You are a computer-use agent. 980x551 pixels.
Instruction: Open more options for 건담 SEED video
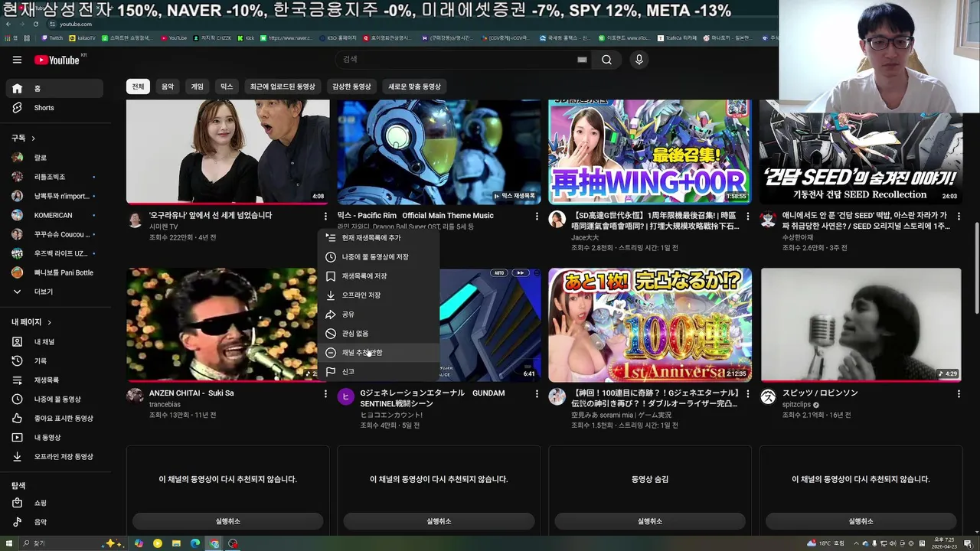(959, 217)
